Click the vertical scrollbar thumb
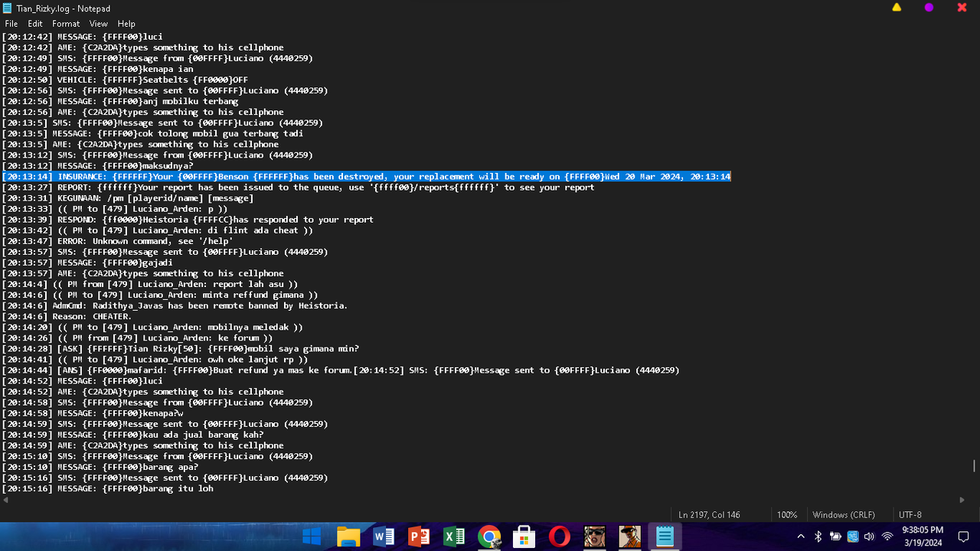The height and width of the screenshot is (551, 980). [974, 466]
